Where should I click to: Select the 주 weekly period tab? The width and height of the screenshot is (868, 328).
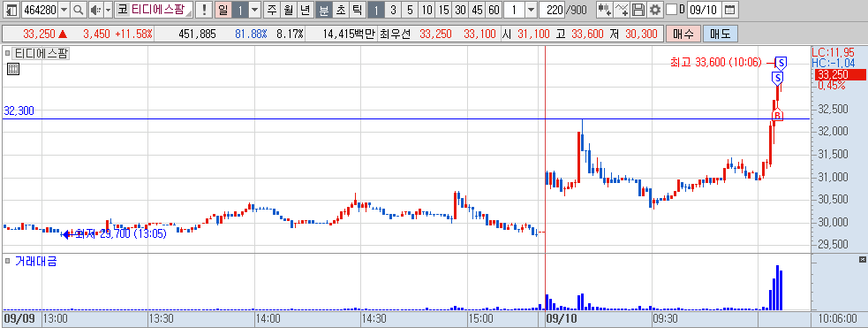point(272,10)
